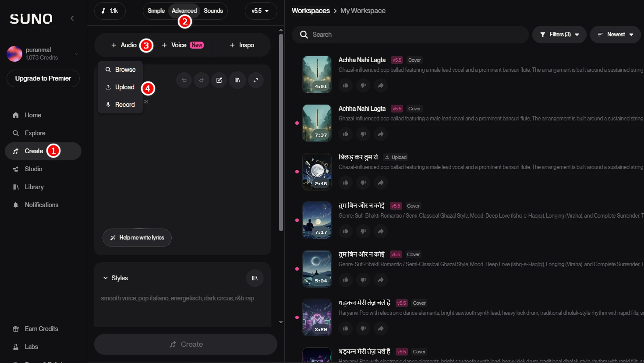
Task: Expand the lyrics box to fullscreen
Action: click(x=256, y=80)
